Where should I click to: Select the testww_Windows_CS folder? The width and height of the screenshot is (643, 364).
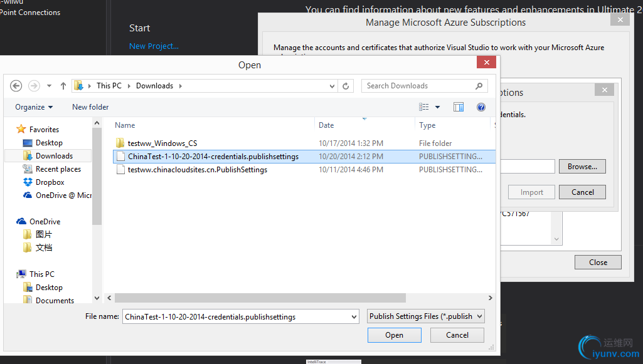[162, 143]
